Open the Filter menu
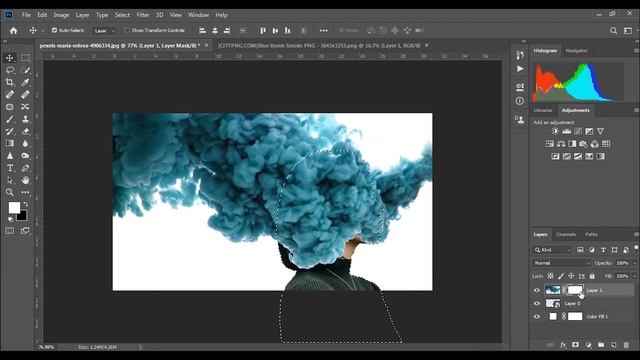Screen dimensions: 640x360 click(x=142, y=15)
